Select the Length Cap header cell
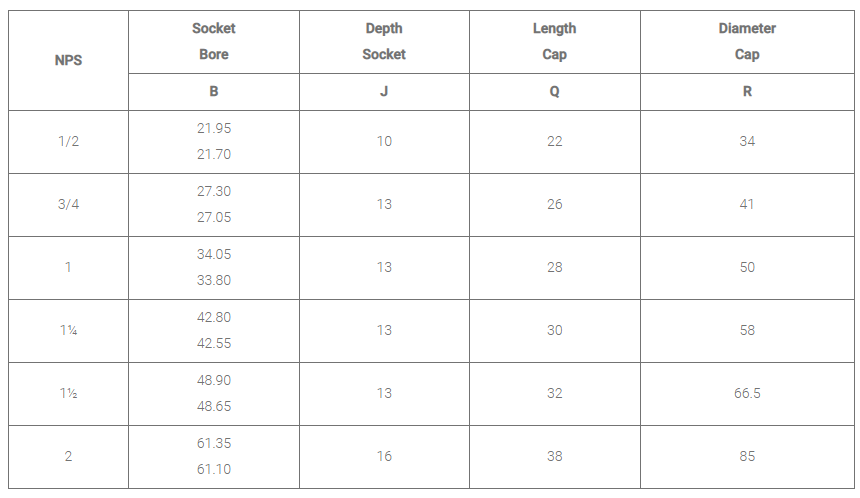860x498 pixels. click(554, 42)
